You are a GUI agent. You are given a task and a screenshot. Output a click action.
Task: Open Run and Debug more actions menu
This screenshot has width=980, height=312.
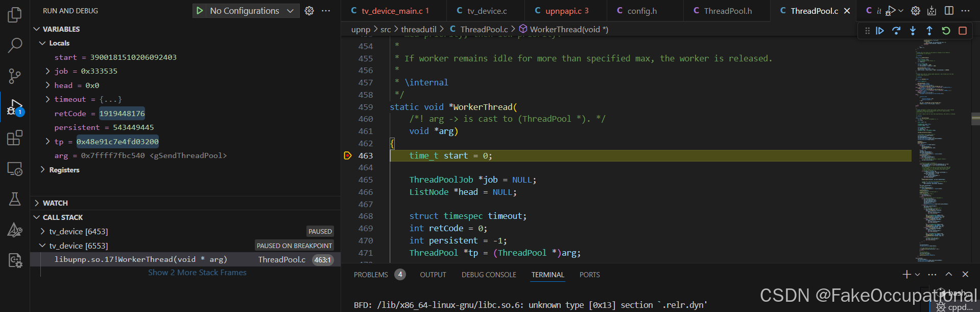[x=326, y=11]
